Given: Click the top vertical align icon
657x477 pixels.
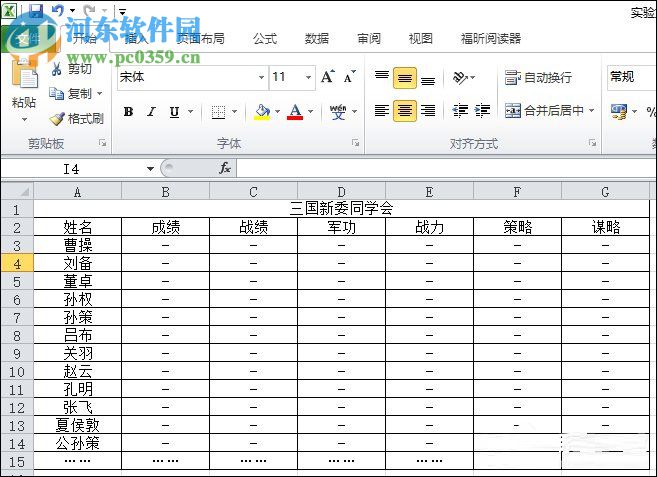Looking at the screenshot, I should click(382, 76).
